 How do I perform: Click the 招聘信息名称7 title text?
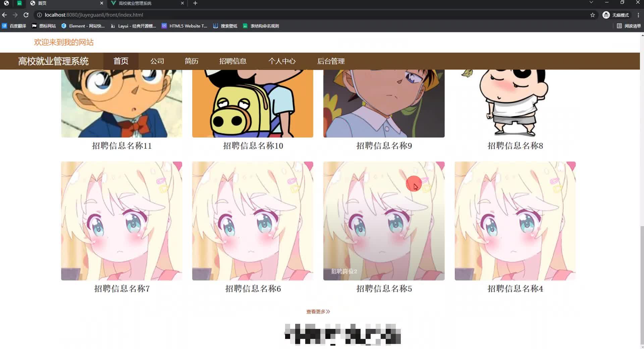click(122, 289)
